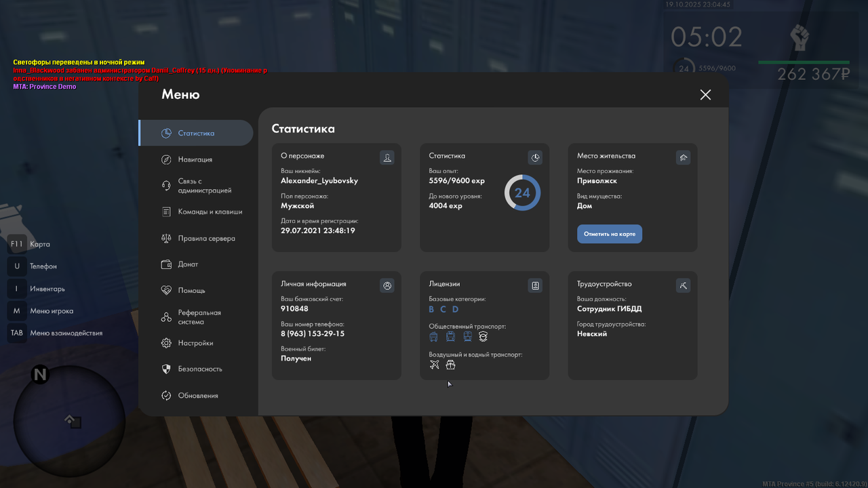Click the TAB Меню взаимодействия hint
Image resolution: width=868 pixels, height=488 pixels.
[x=56, y=333]
